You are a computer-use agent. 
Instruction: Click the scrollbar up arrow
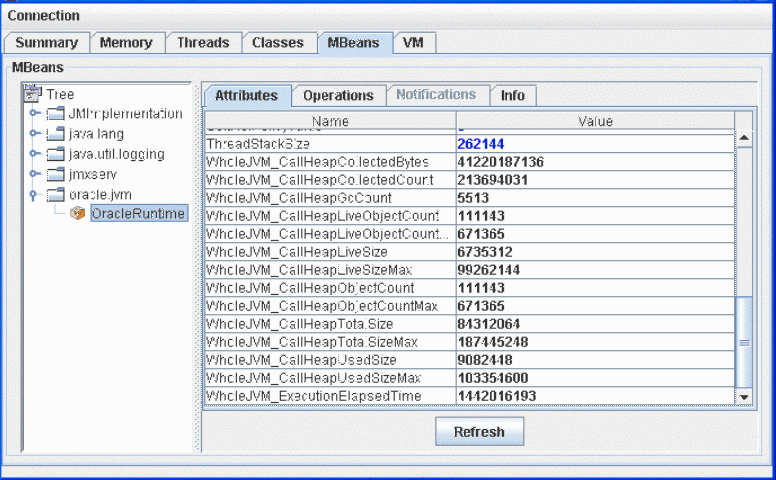pos(744,139)
